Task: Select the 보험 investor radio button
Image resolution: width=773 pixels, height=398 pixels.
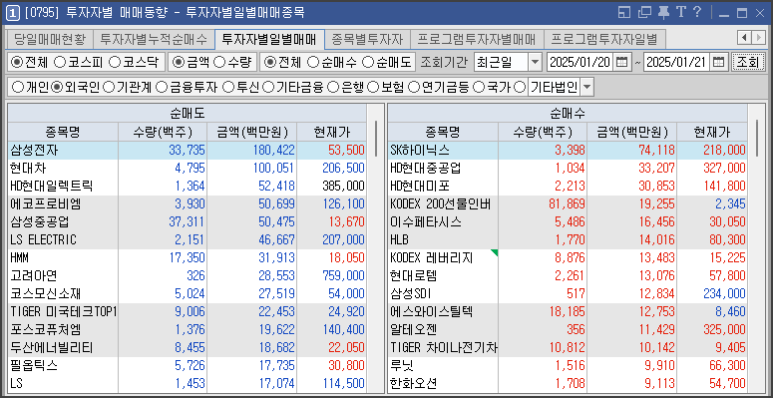Action: 373,88
